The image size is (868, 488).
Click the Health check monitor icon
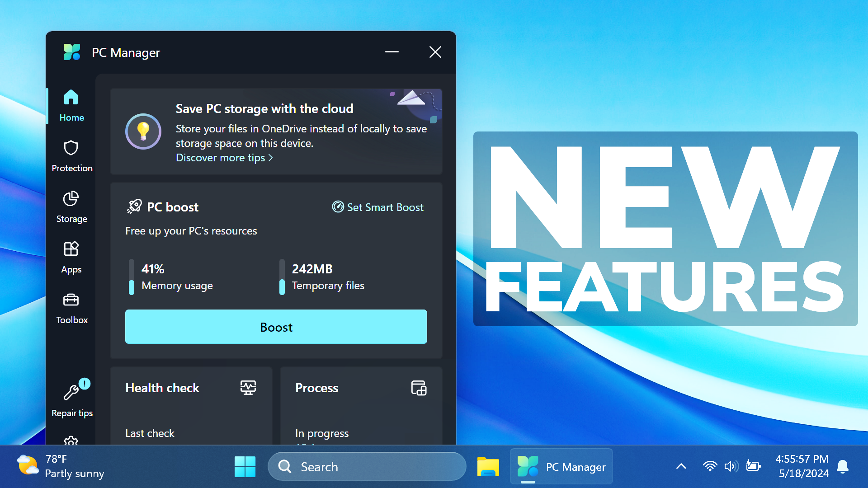coord(248,388)
